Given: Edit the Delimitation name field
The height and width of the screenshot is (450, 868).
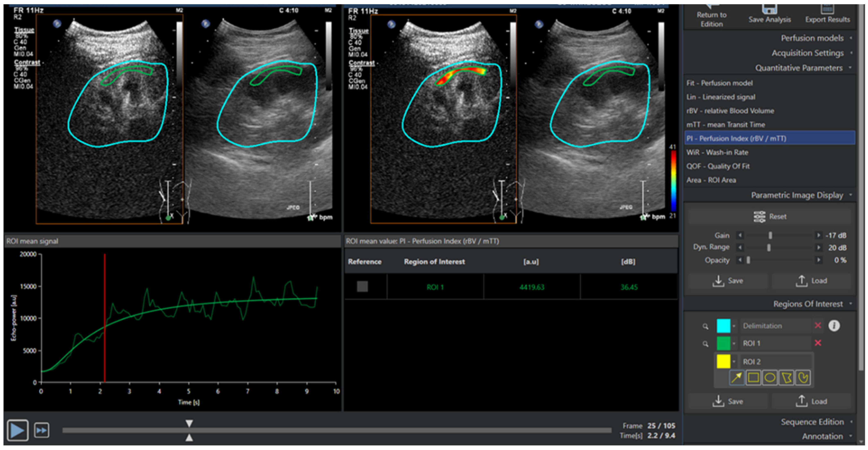Looking at the screenshot, I should click(x=775, y=326).
